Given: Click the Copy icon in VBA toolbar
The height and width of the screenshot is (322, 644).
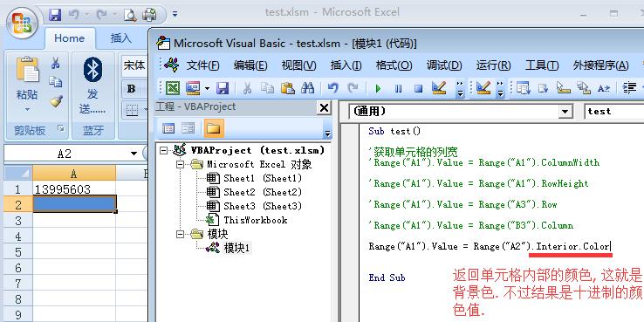Looking at the screenshot, I should tap(267, 88).
